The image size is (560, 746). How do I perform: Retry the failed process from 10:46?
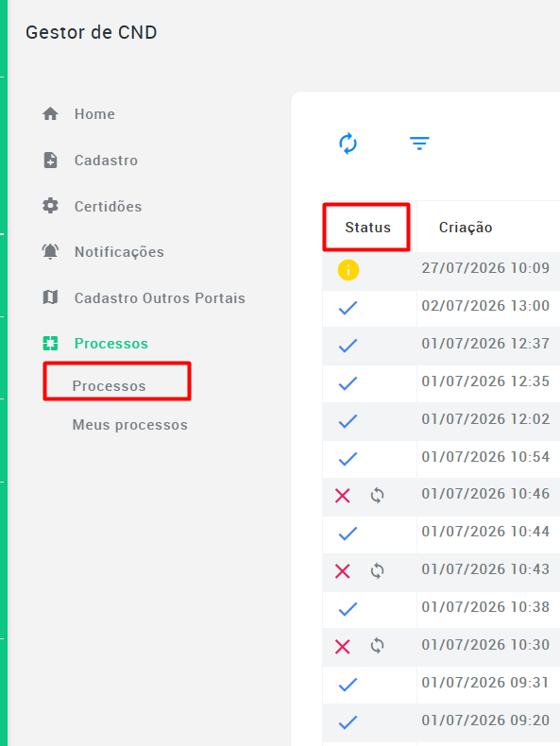378,496
